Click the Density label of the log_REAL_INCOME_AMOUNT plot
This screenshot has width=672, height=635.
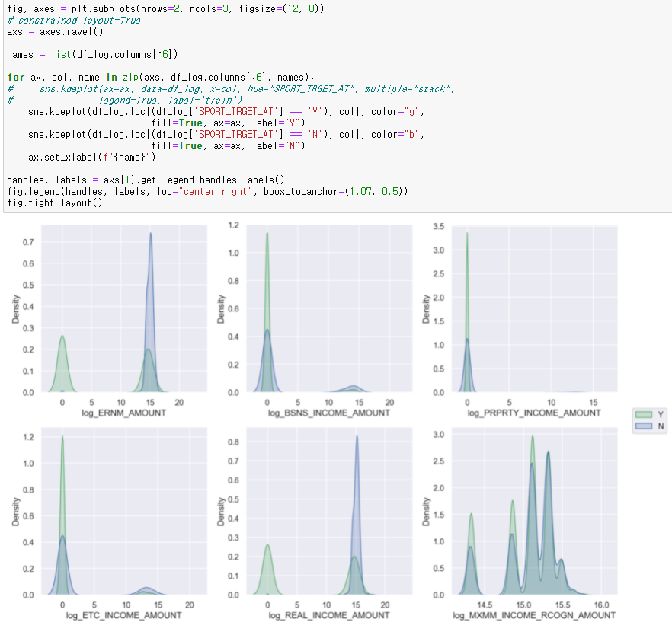tap(221, 512)
